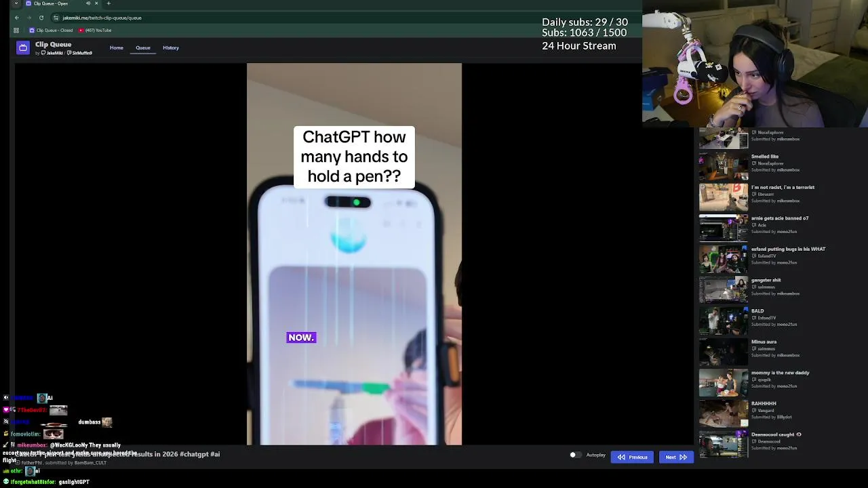The height and width of the screenshot is (488, 868).
Task: Click the streamer webcam feed
Action: click(x=755, y=64)
